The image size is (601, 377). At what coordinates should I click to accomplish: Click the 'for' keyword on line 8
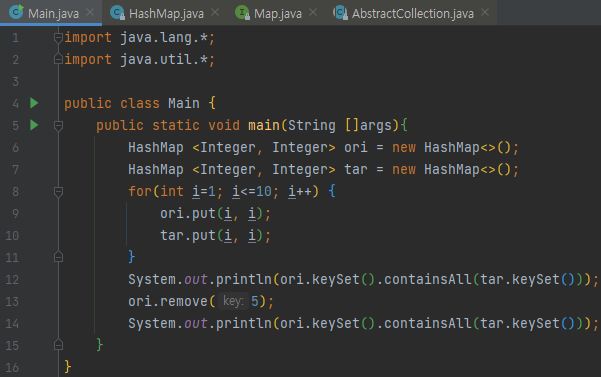(140, 191)
